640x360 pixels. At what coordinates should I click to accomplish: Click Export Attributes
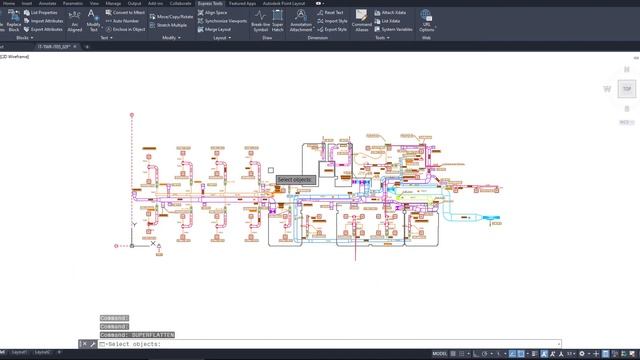tap(43, 29)
